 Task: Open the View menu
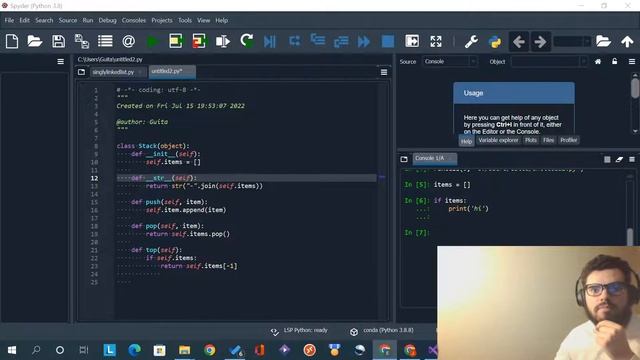coord(203,20)
